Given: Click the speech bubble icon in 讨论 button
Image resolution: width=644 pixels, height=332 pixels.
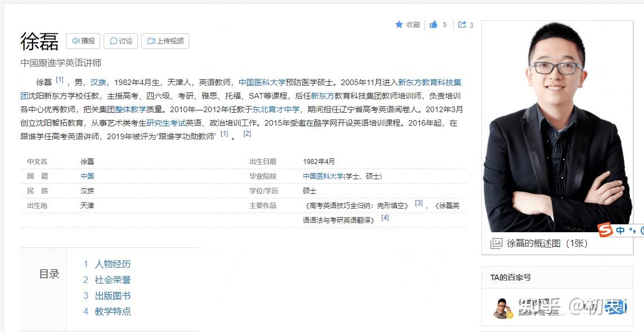Looking at the screenshot, I should [114, 41].
